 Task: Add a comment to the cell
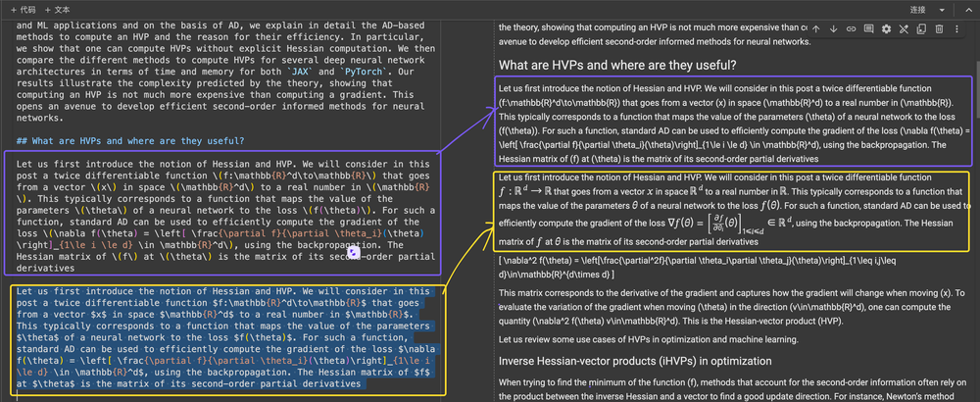[868, 28]
